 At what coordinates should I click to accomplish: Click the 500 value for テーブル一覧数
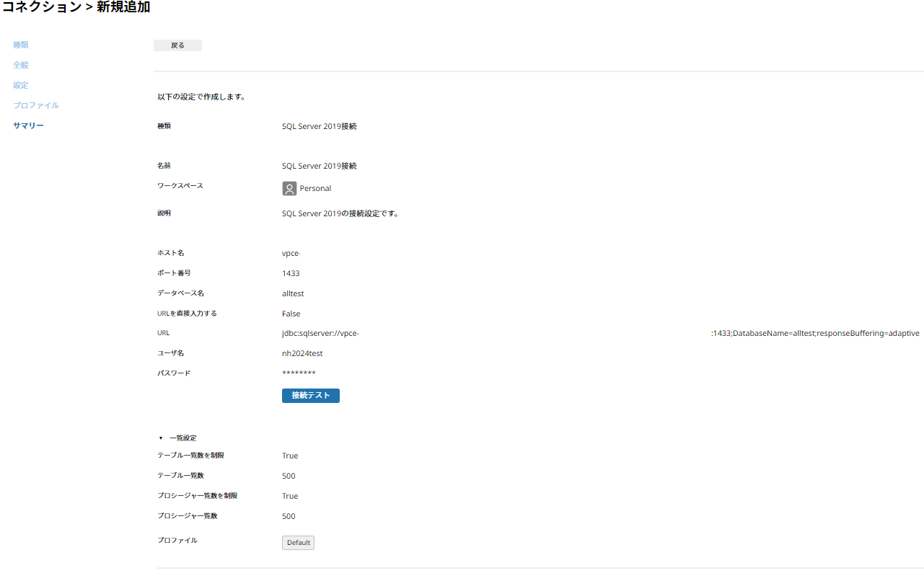[x=289, y=476]
